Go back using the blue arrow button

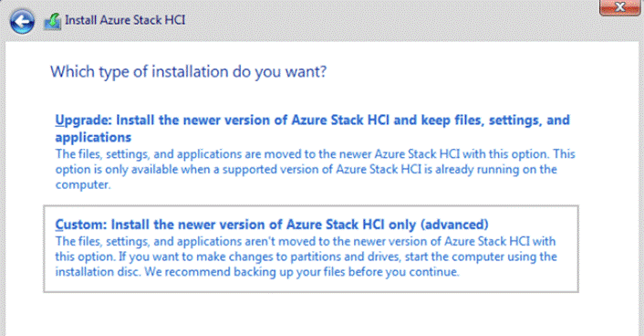coord(22,21)
